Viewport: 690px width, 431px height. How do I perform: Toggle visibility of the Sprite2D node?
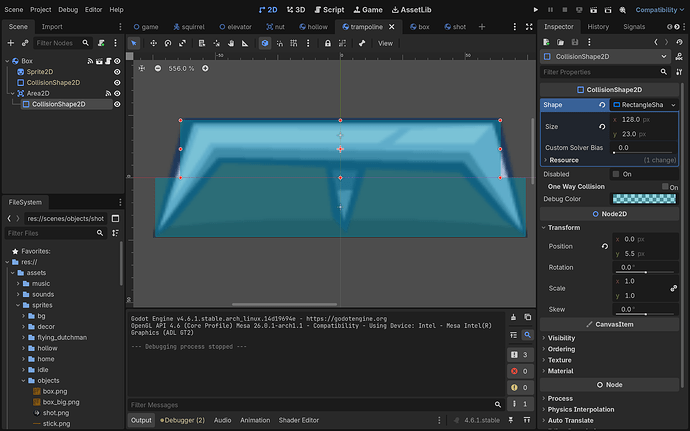tap(117, 72)
